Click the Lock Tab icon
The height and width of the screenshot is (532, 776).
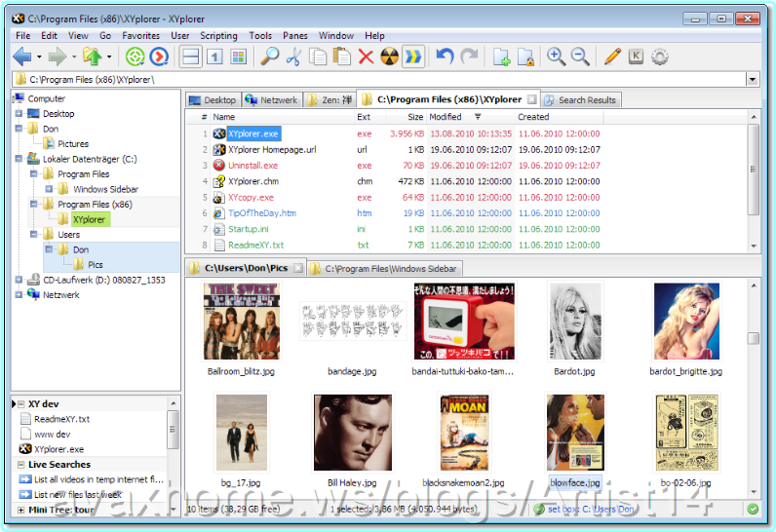pos(525,57)
